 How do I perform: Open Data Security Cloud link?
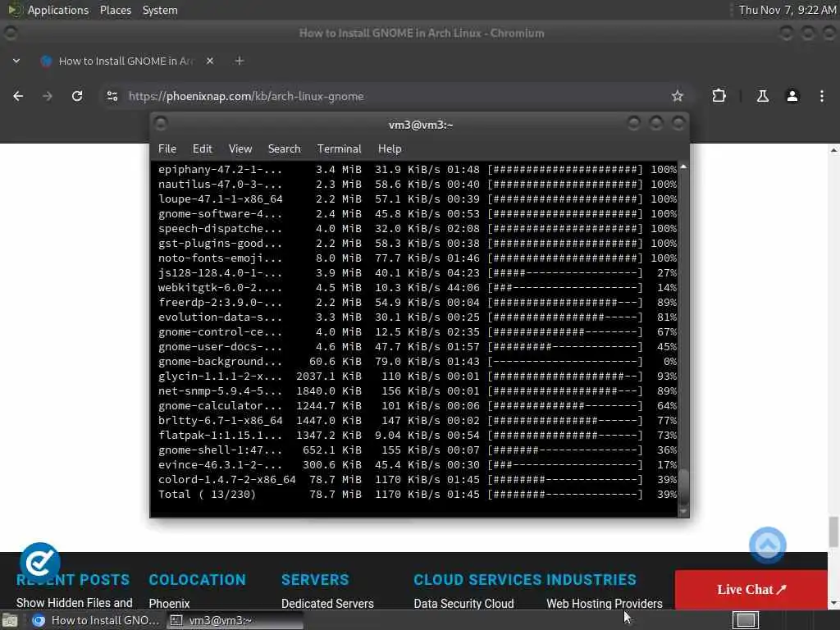[x=463, y=603]
